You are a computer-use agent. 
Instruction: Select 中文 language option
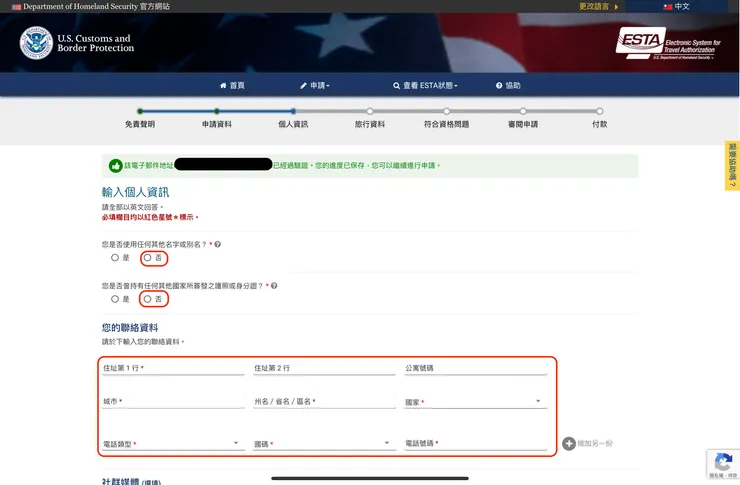click(676, 7)
